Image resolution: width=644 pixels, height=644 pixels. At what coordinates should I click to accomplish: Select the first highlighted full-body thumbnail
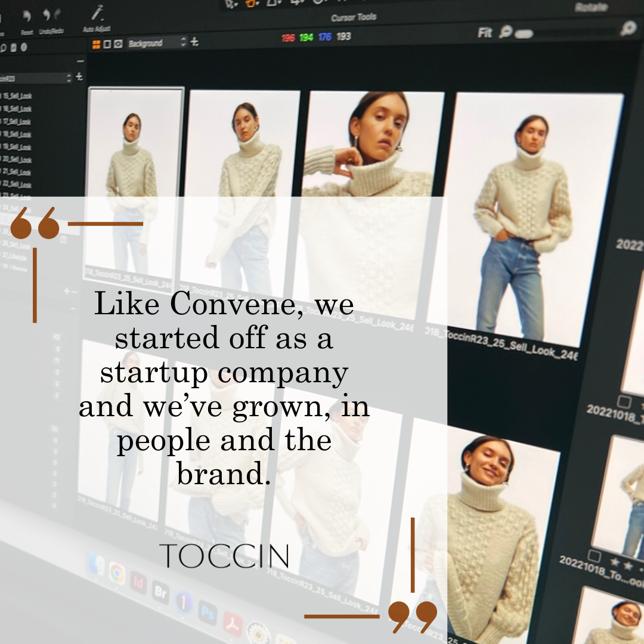click(134, 183)
